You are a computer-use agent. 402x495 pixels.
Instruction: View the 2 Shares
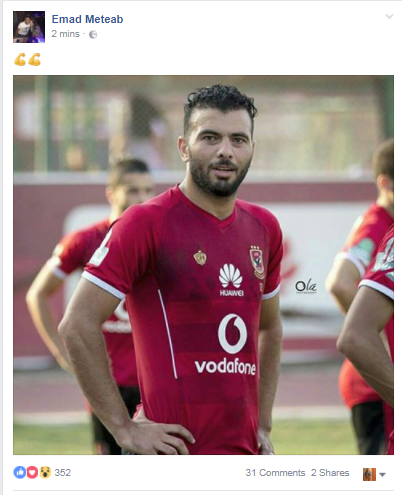coord(330,473)
